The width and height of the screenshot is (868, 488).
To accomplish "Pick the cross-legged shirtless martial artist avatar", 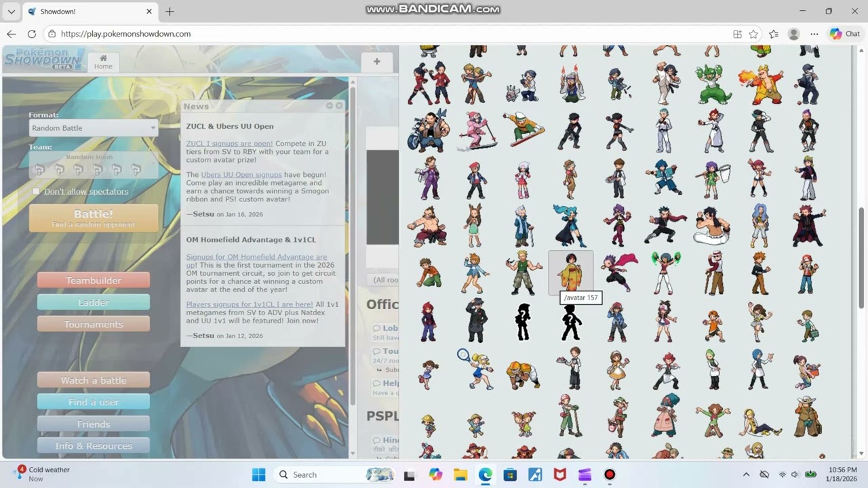I will tap(713, 226).
